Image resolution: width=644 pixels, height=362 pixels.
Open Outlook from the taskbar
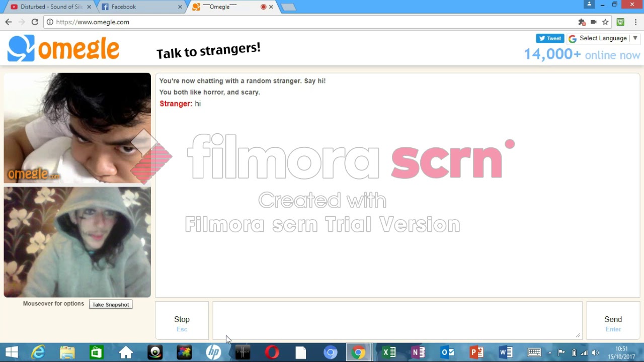(447, 352)
